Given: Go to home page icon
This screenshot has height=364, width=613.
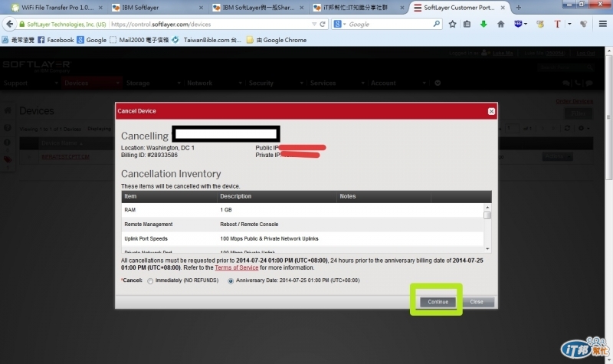Looking at the screenshot, I should tap(501, 25).
